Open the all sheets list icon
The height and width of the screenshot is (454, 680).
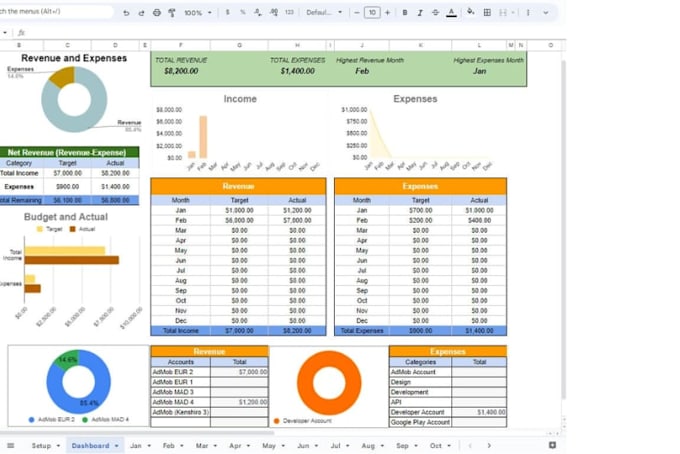pos(11,445)
